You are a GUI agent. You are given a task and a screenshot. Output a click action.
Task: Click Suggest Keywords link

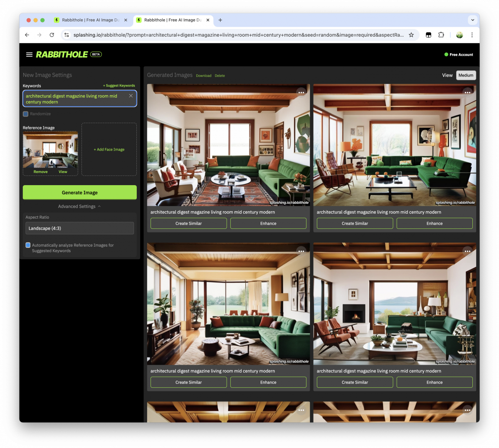tap(119, 85)
